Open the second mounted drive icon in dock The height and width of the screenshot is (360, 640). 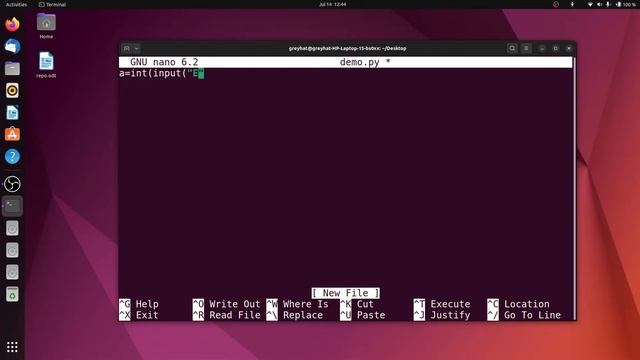[12, 250]
